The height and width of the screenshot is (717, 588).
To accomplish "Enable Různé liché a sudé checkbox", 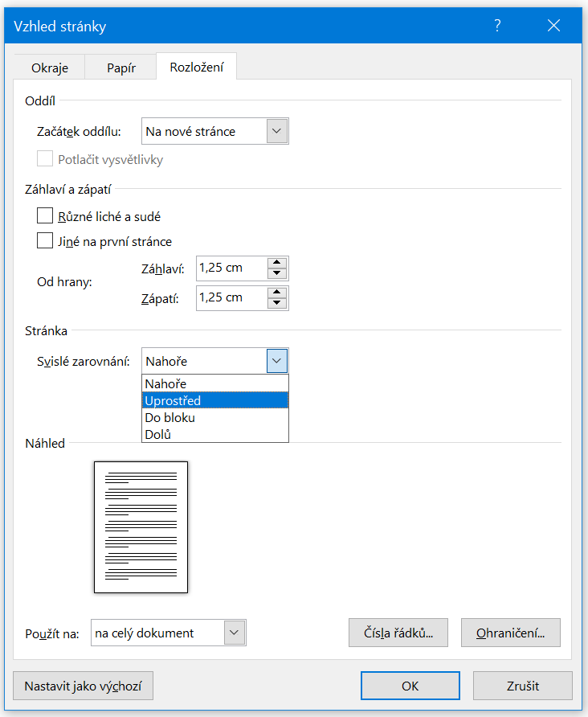I will coord(45,216).
